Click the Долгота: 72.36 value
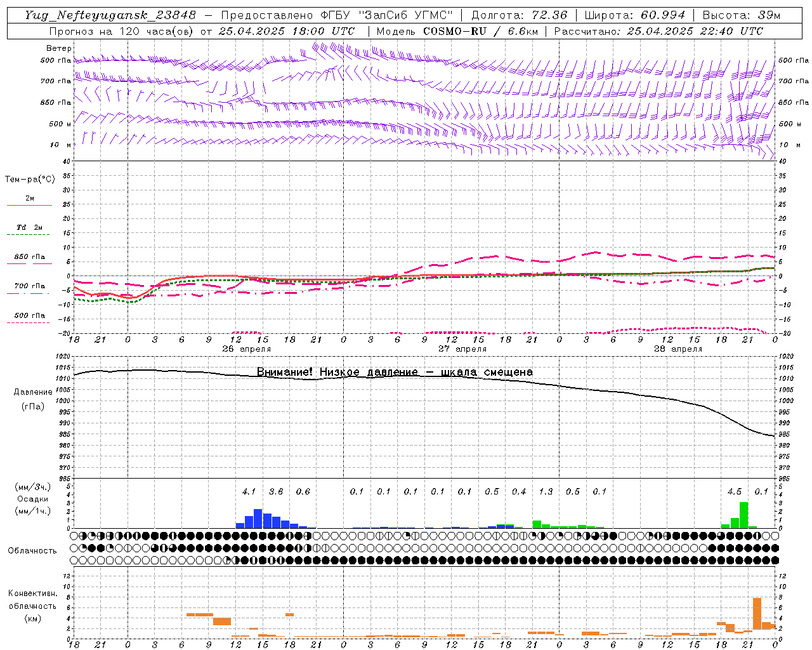Viewport: 812px width, 650px height. [519, 15]
